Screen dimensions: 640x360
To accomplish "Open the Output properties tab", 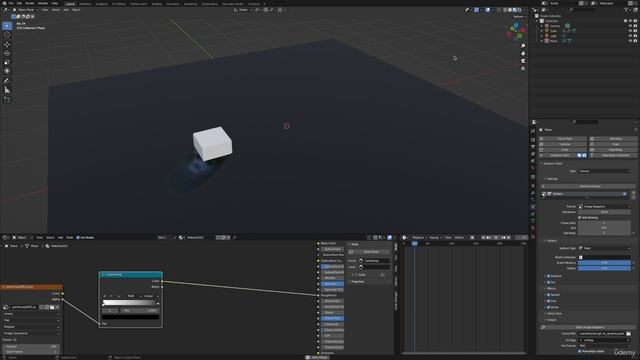I will point(533,147).
